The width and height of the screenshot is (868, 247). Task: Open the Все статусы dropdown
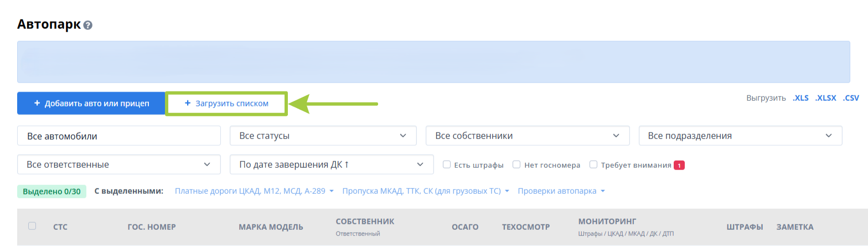point(323,136)
